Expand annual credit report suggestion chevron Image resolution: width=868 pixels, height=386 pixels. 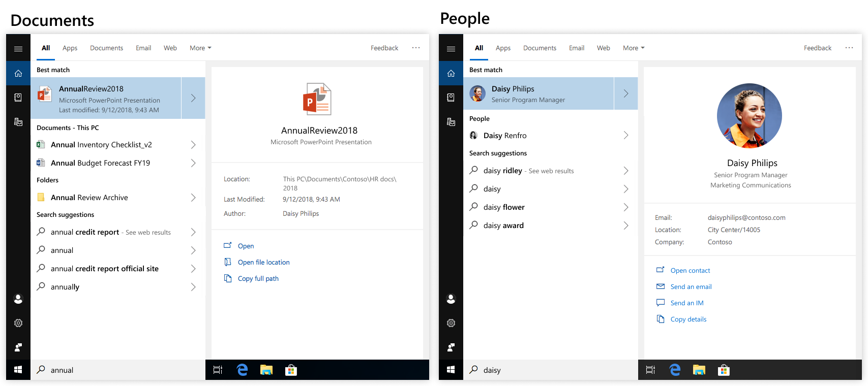[x=193, y=232]
